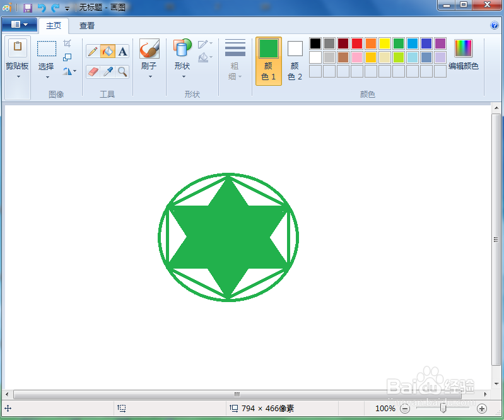The image size is (504, 420).
Task: Click the 794 × 466像素 size text
Action: (267, 409)
